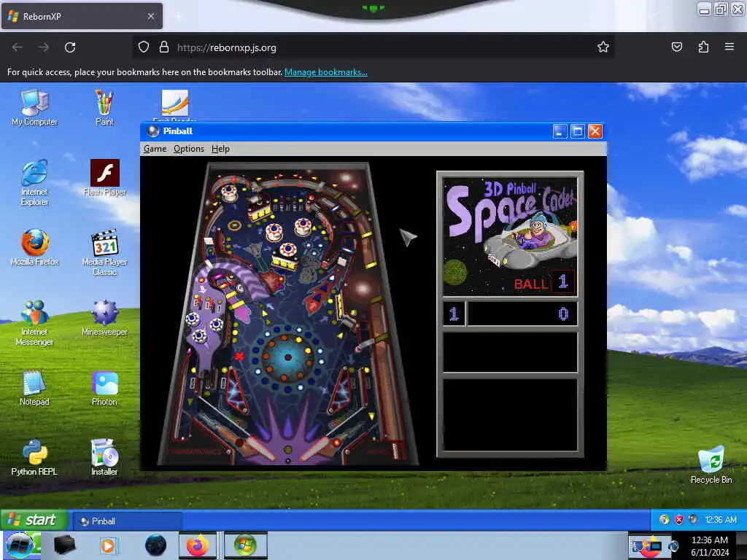
Task: Click the XP start button
Action: click(34, 519)
